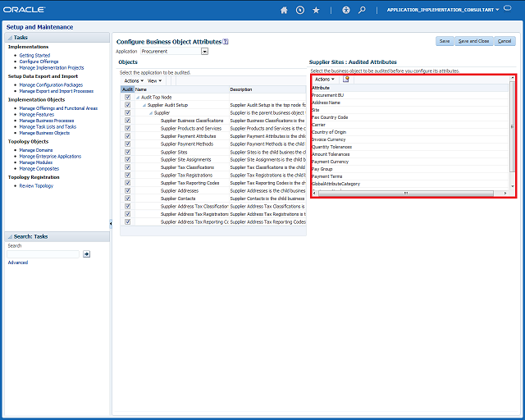525x420 pixels.
Task: Click the attributes horizontal scrollbar
Action: (405, 194)
